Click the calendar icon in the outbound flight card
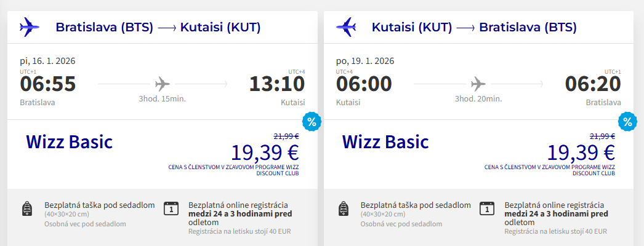This screenshot has height=246, width=644. click(x=171, y=208)
